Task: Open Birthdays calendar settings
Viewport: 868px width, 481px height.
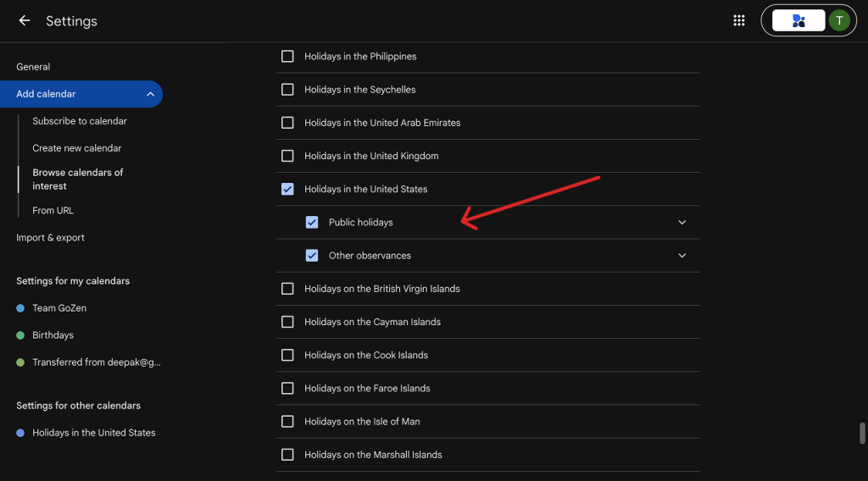Action: (53, 335)
